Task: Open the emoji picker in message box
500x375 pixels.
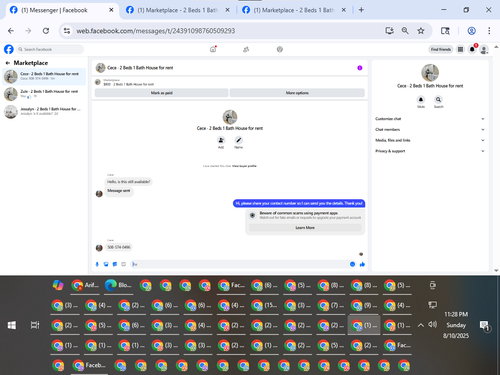Action: 352,264
